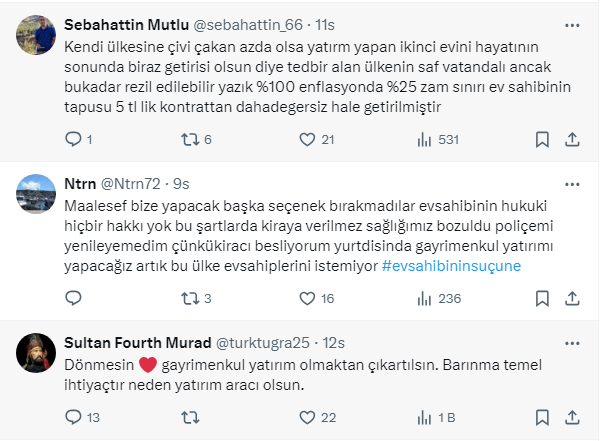
Task: Like the tweet by Ntrn
Action: (x=302, y=298)
